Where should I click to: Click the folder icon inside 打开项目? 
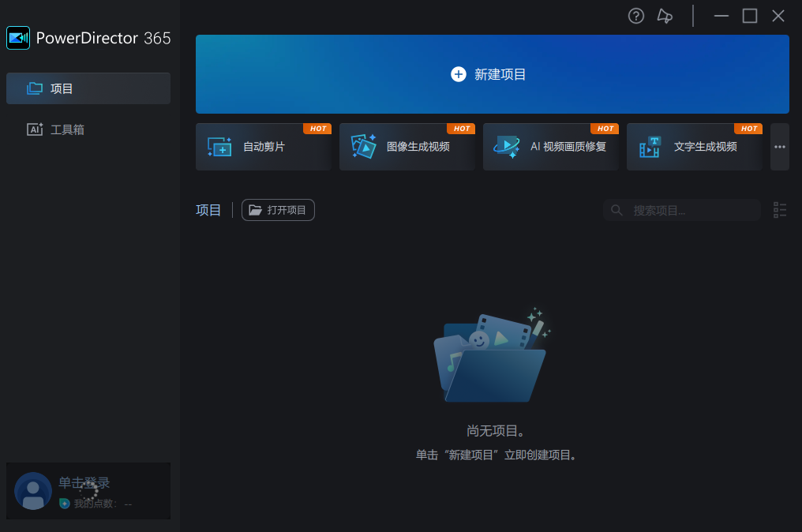coord(255,210)
